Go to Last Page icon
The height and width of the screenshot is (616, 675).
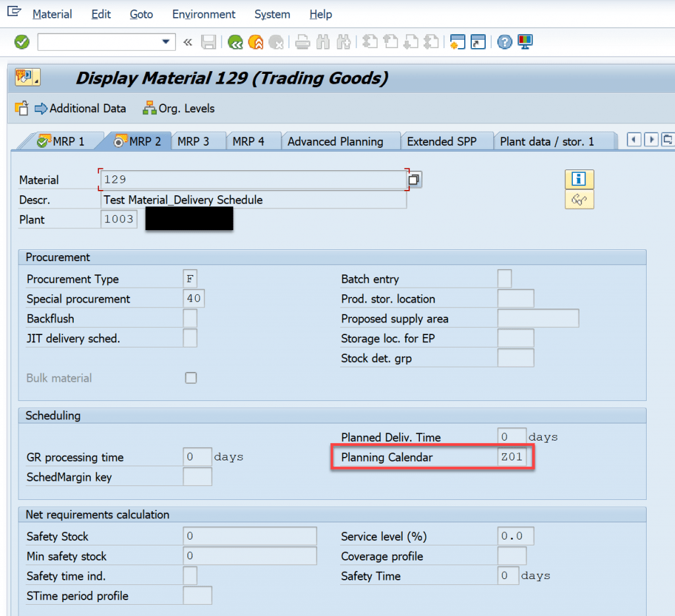pos(431,42)
